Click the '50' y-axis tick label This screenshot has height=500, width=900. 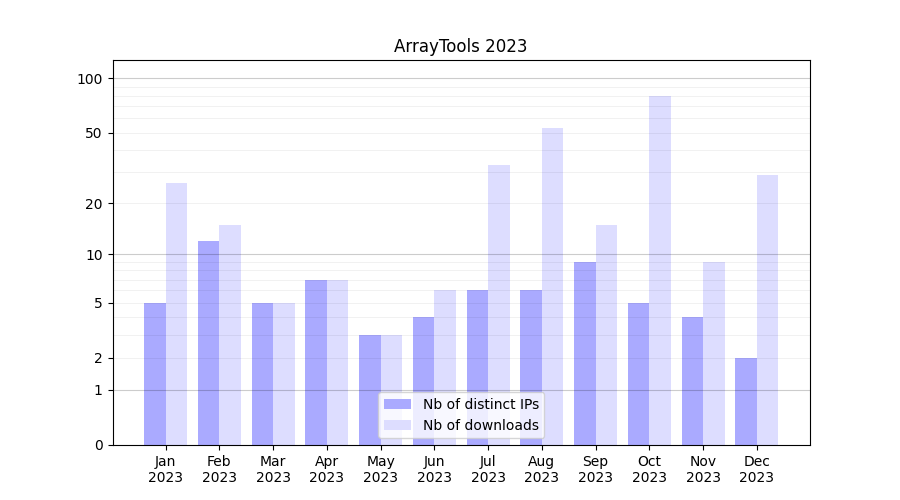(94, 133)
